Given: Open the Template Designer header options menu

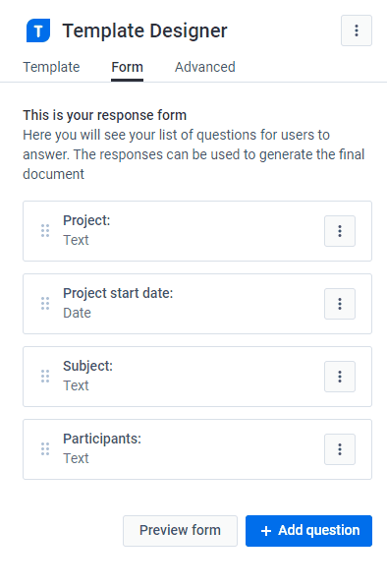Looking at the screenshot, I should 357,30.
